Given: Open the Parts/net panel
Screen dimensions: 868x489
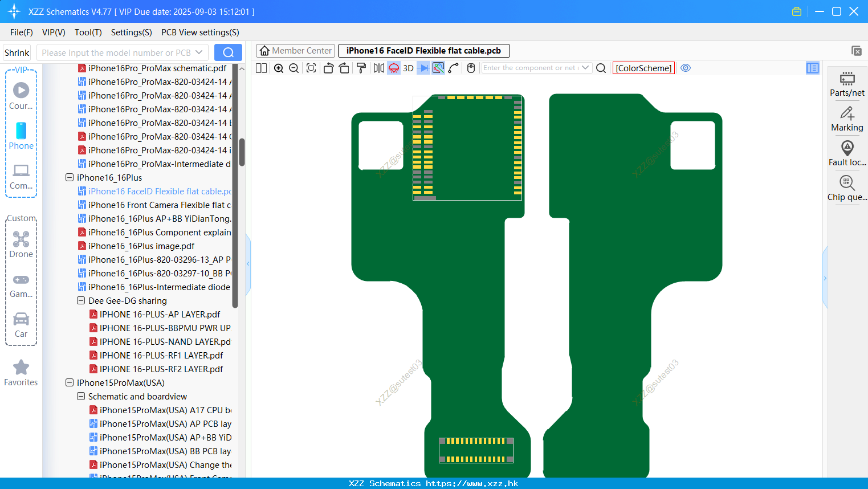Looking at the screenshot, I should tap(847, 84).
